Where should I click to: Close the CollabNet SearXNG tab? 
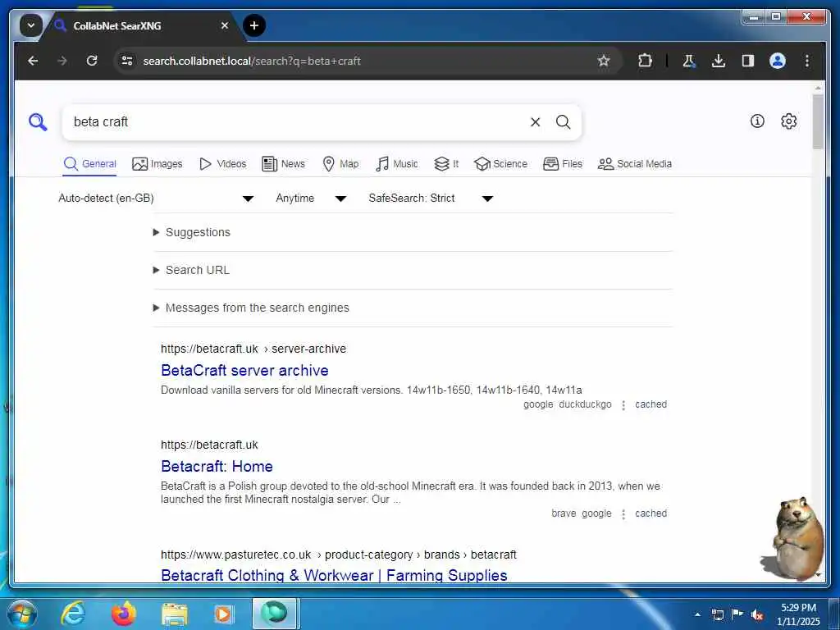225,25
